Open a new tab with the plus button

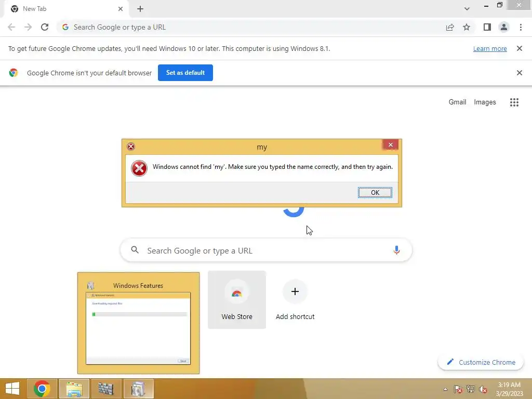point(140,9)
